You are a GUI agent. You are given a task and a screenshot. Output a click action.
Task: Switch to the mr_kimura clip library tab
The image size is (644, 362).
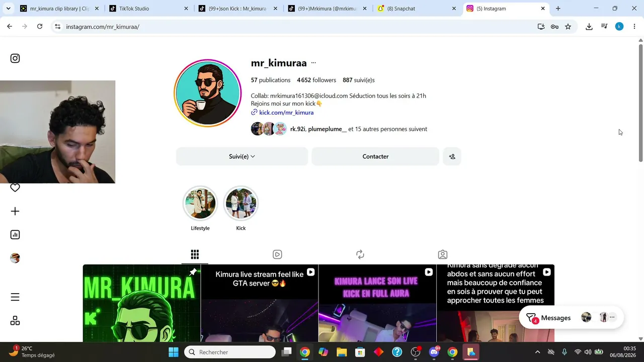(x=60, y=9)
